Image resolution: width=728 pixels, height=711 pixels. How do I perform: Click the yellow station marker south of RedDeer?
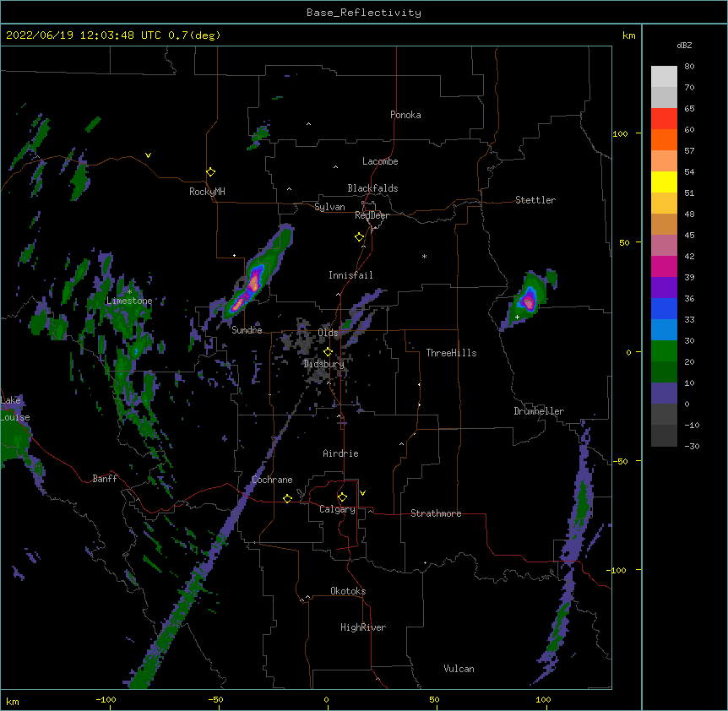pyautogui.click(x=359, y=237)
